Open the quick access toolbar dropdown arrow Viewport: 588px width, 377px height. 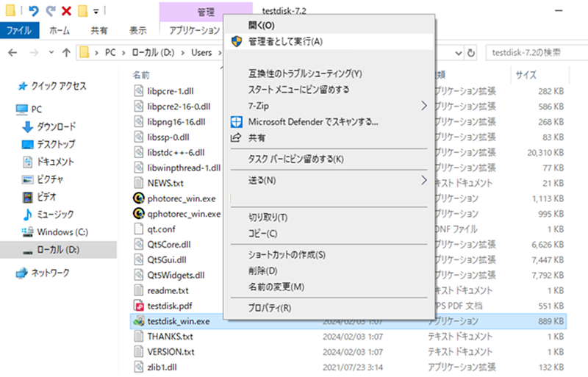tap(96, 12)
